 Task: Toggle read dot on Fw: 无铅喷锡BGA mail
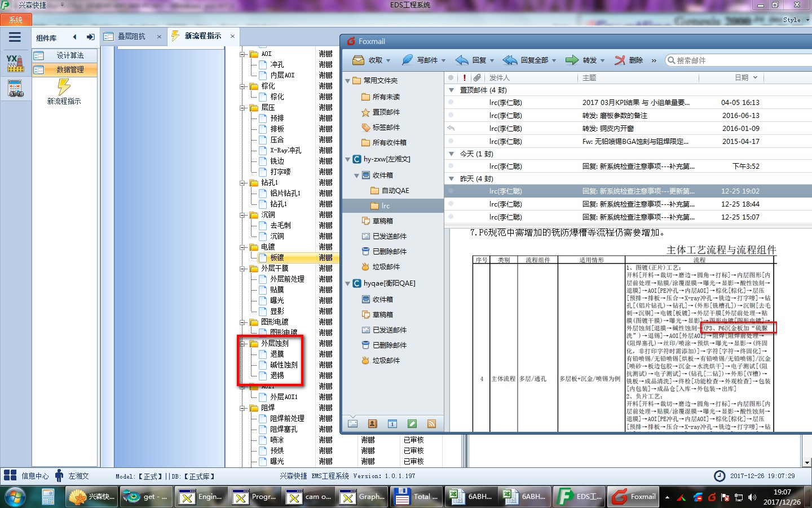451,142
